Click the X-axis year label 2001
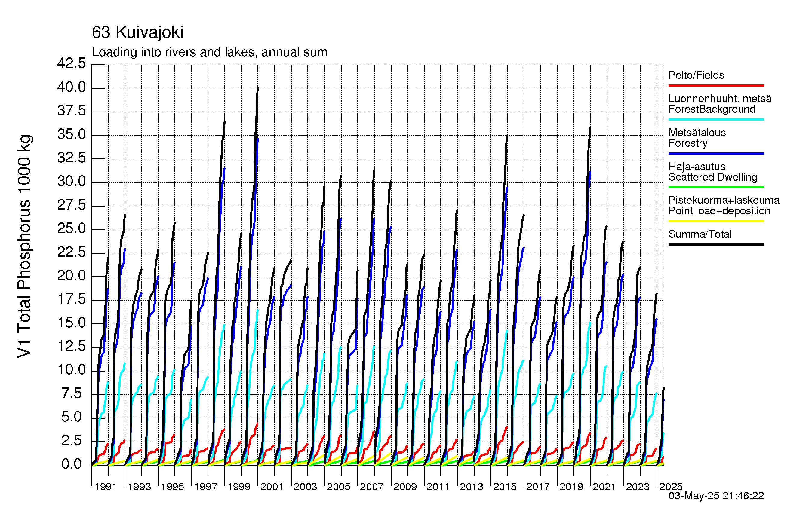 [x=272, y=487]
